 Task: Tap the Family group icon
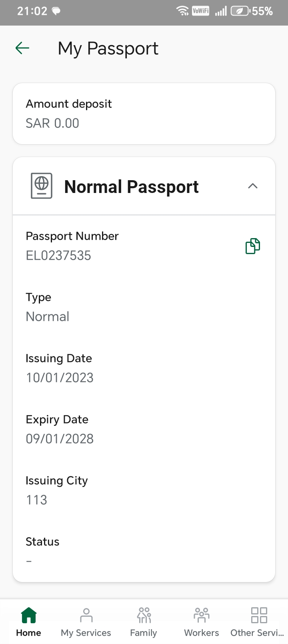(144, 616)
